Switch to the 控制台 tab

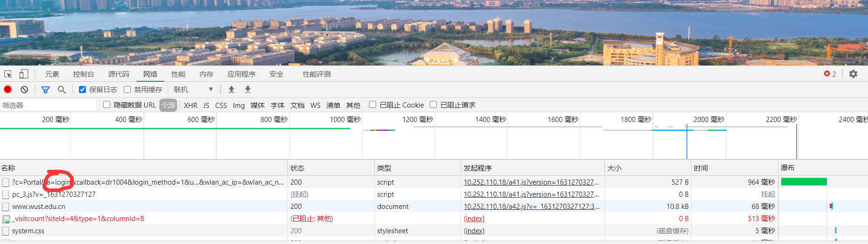point(84,74)
